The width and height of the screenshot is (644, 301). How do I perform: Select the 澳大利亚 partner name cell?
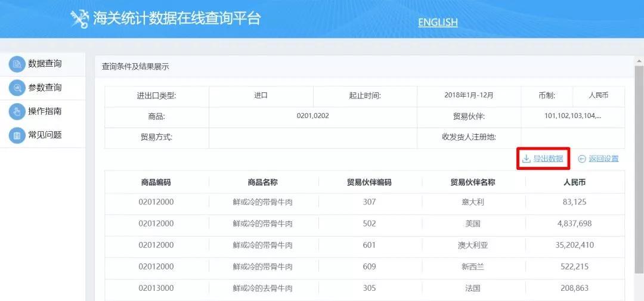pyautogui.click(x=473, y=245)
